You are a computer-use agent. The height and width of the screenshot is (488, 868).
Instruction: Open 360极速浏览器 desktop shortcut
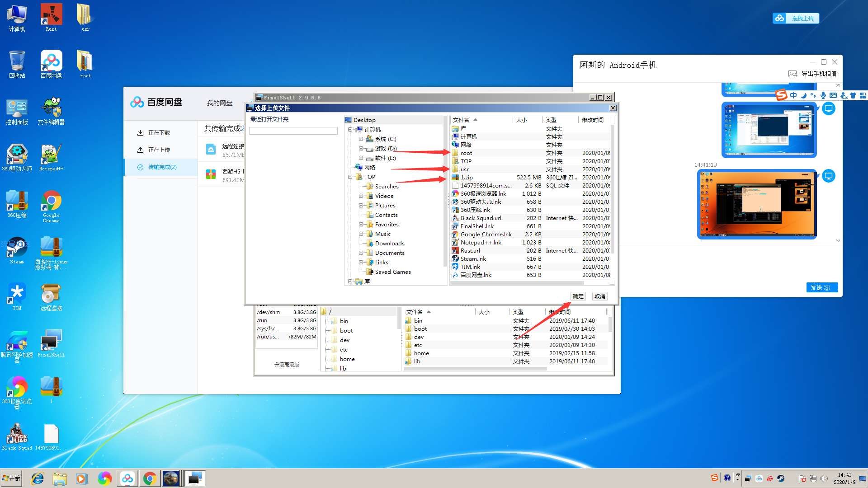[17, 393]
